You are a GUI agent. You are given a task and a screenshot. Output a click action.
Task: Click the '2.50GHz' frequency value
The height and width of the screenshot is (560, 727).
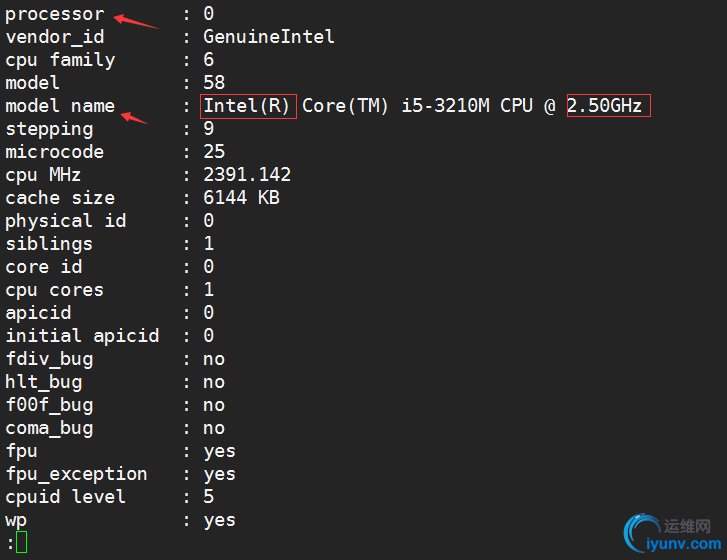605,106
